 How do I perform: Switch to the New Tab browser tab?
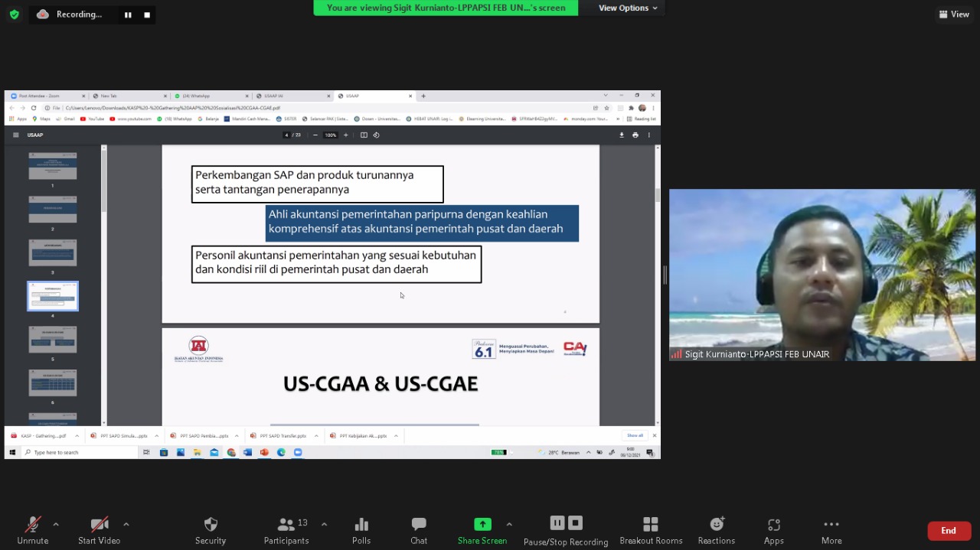(x=129, y=96)
